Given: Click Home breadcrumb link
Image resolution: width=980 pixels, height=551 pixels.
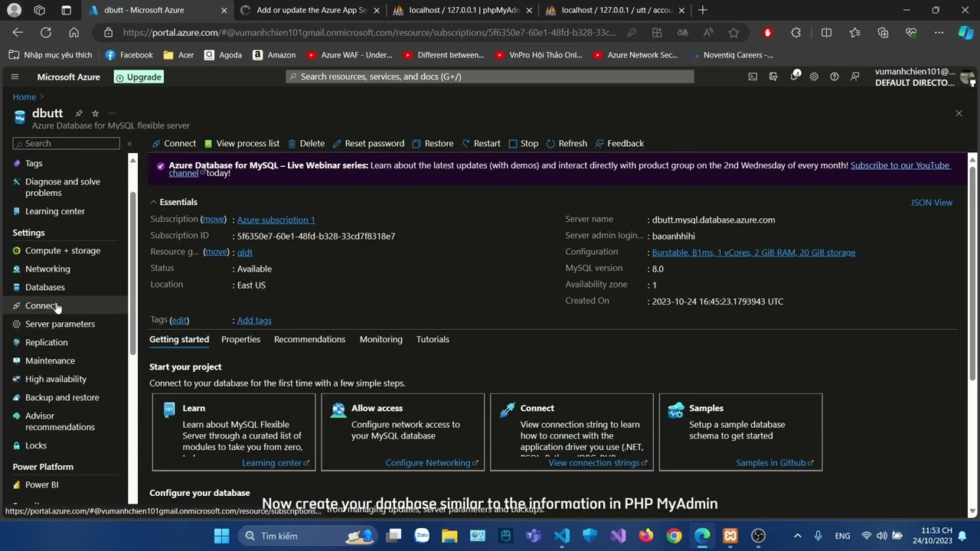Looking at the screenshot, I should [x=24, y=97].
